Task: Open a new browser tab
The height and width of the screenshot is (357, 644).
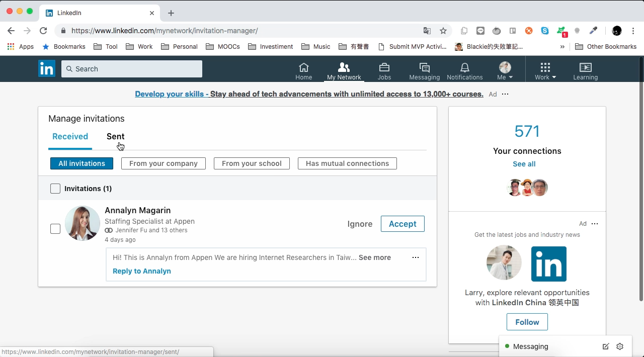Action: [x=171, y=13]
